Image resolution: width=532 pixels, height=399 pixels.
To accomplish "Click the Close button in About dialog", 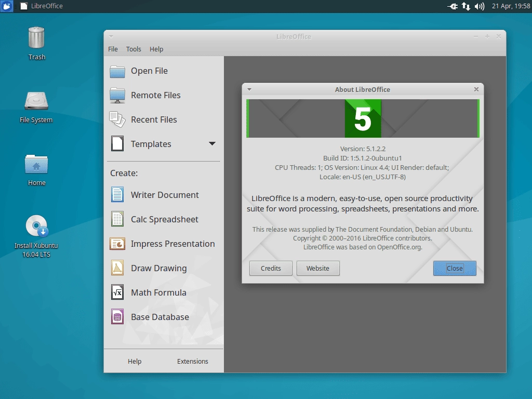I will click(455, 269).
